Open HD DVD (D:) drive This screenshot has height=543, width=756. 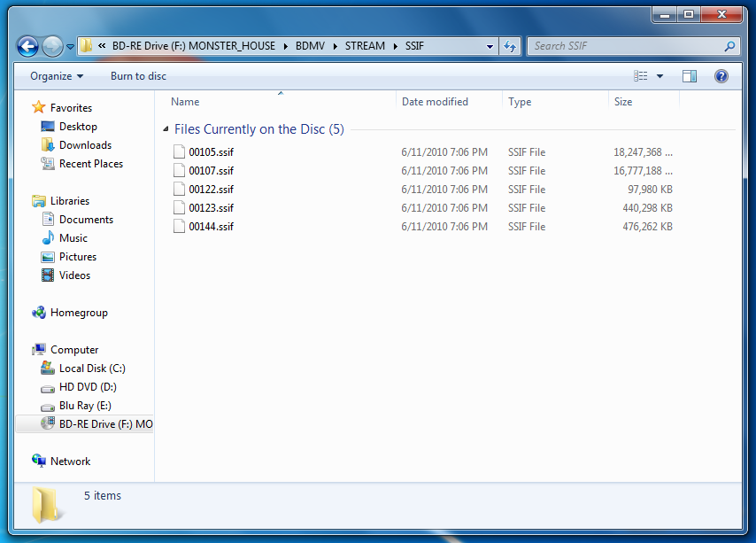pyautogui.click(x=88, y=387)
